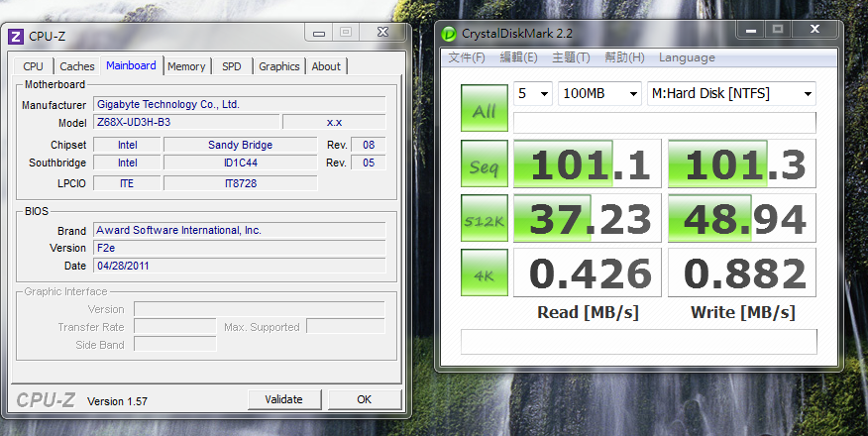
Task: Switch to the CPU tab in CPU-Z
Action: (34, 66)
